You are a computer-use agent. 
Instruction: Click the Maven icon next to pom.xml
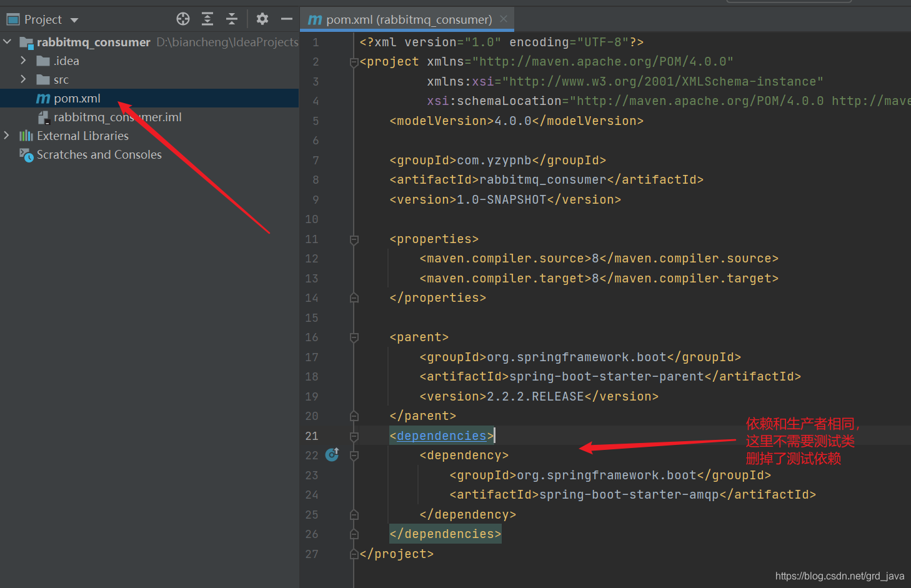43,99
